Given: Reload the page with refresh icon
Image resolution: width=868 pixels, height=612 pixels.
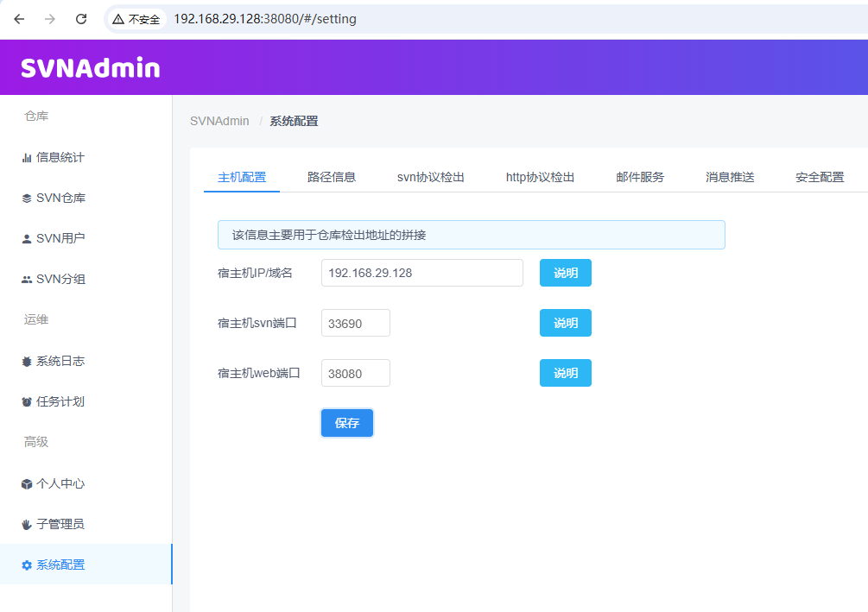Looking at the screenshot, I should coord(81,19).
